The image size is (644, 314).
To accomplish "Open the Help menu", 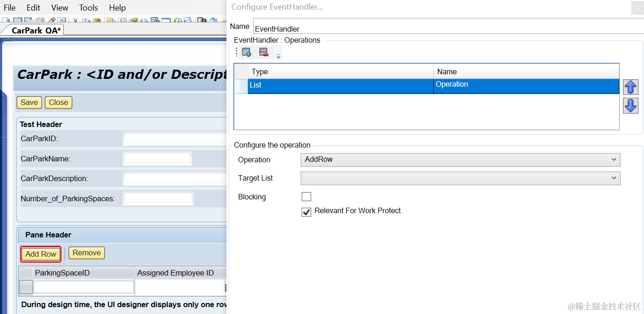I will [x=118, y=8].
